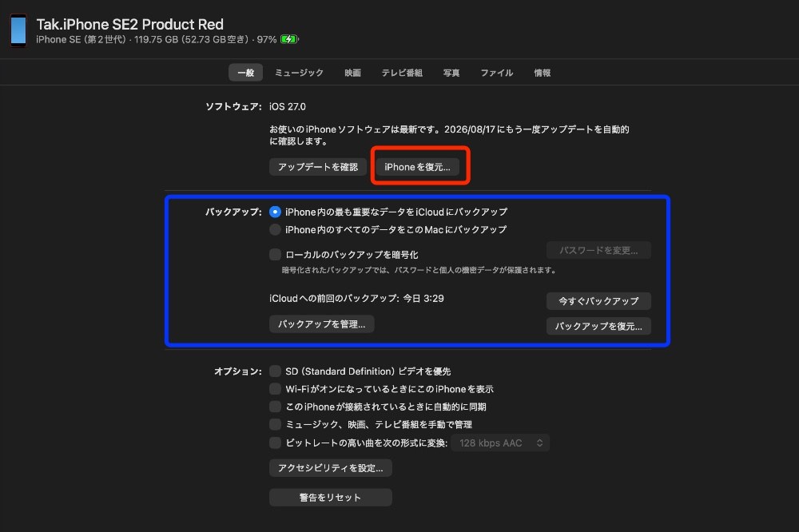Click the 今すぐバックアップ button

coord(598,300)
